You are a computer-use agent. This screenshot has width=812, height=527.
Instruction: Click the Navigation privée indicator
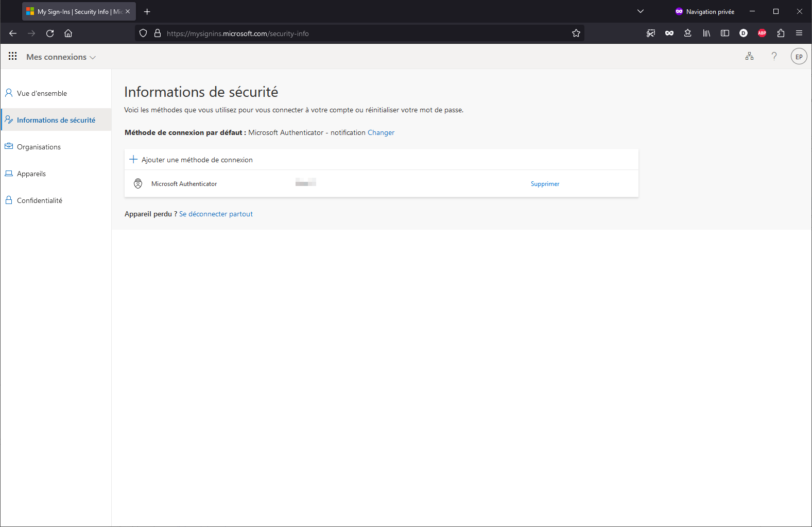(704, 11)
